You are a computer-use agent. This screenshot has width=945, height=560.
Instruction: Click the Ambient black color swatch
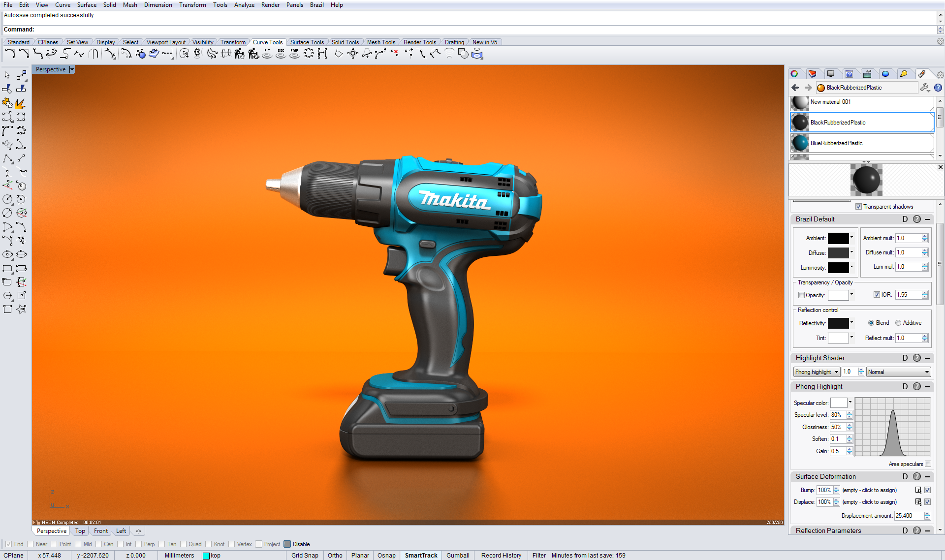pyautogui.click(x=838, y=238)
